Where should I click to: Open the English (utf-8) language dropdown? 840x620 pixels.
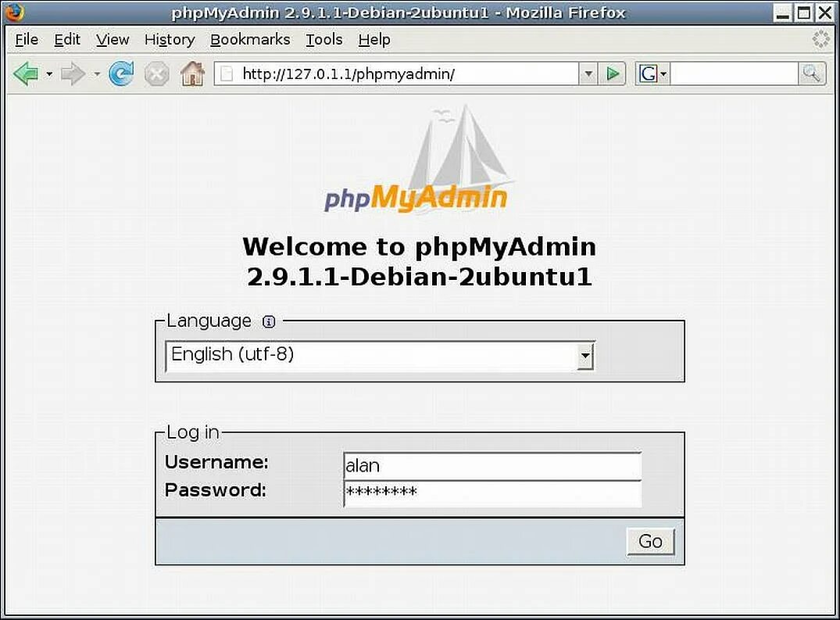[381, 355]
